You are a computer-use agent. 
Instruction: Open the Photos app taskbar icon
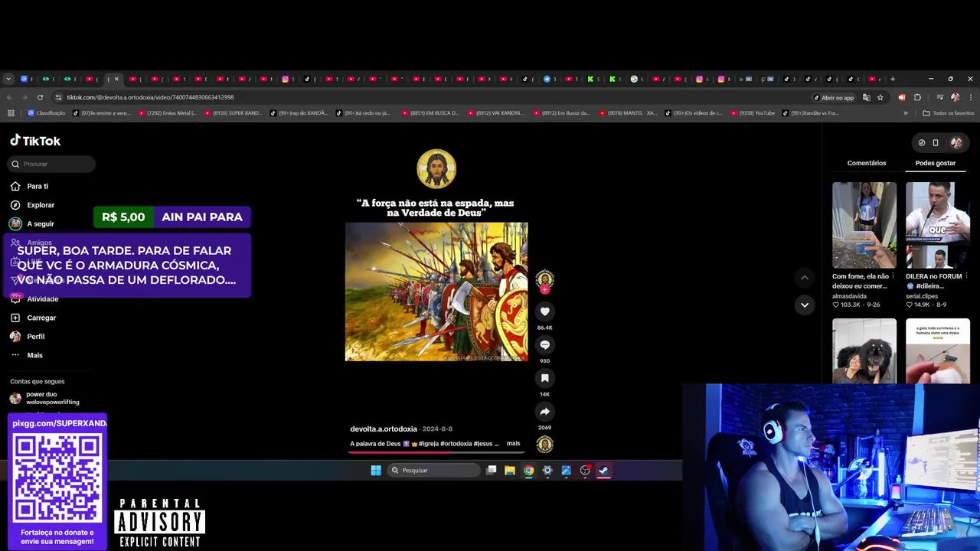pyautogui.click(x=566, y=471)
